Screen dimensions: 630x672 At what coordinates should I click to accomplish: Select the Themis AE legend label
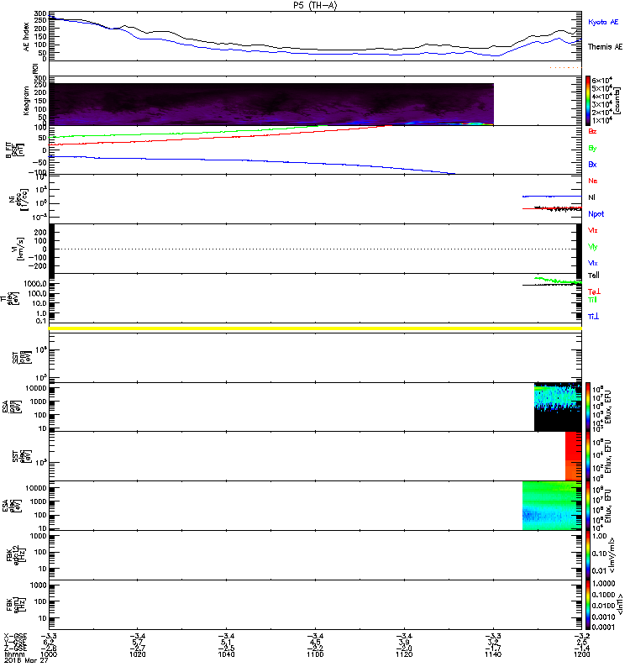pos(605,47)
